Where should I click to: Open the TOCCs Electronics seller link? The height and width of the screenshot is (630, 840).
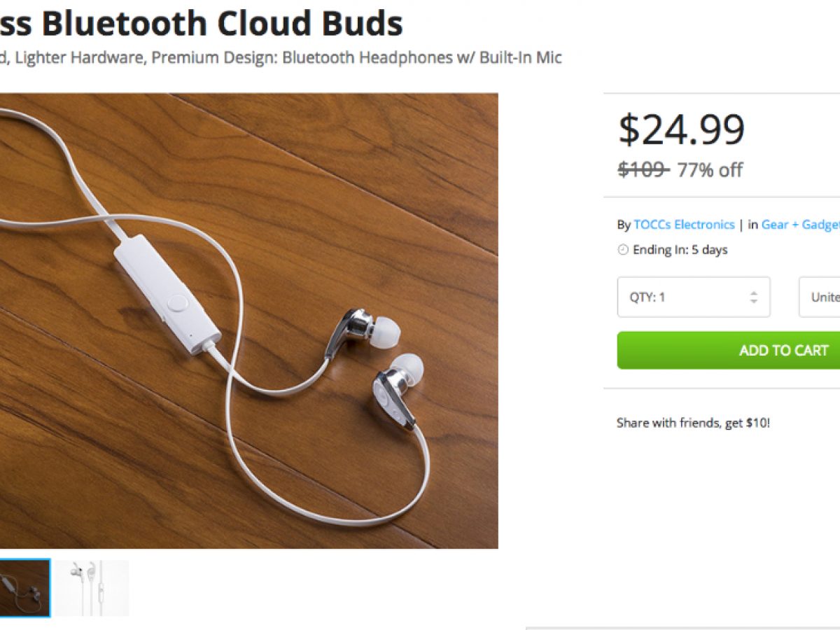(x=684, y=225)
